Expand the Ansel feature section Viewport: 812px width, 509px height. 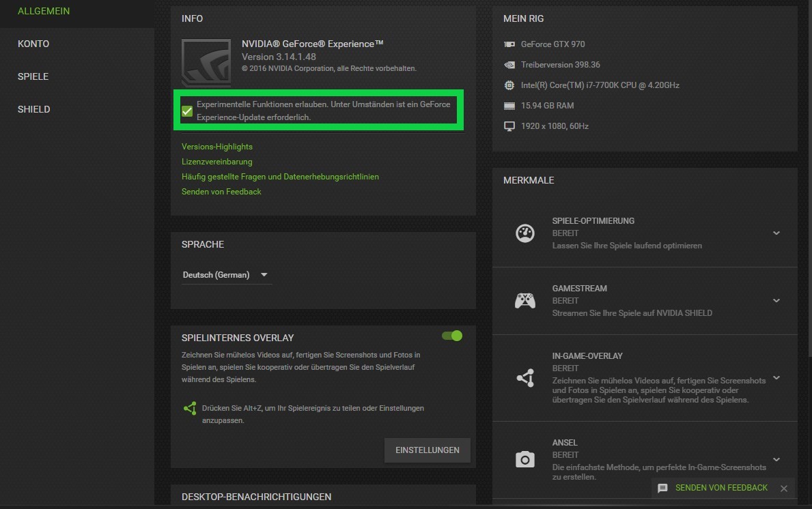(x=776, y=459)
